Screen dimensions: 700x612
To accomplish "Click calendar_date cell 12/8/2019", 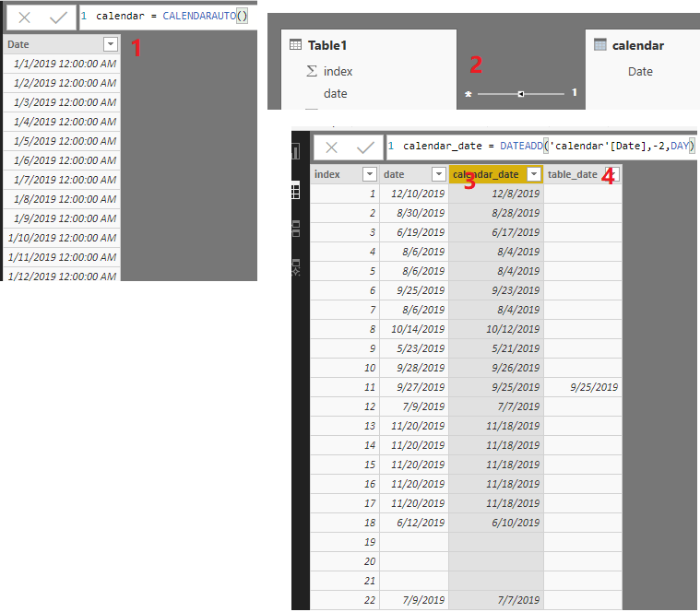I will pos(496,194).
